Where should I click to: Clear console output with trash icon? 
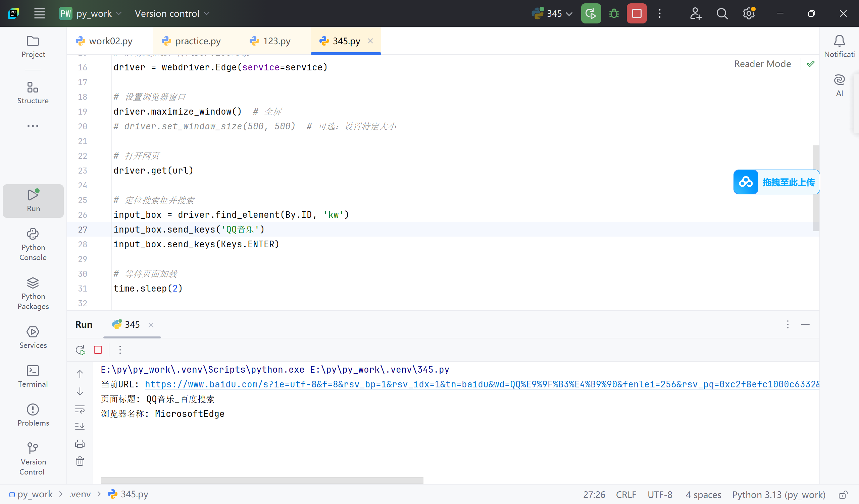80,461
